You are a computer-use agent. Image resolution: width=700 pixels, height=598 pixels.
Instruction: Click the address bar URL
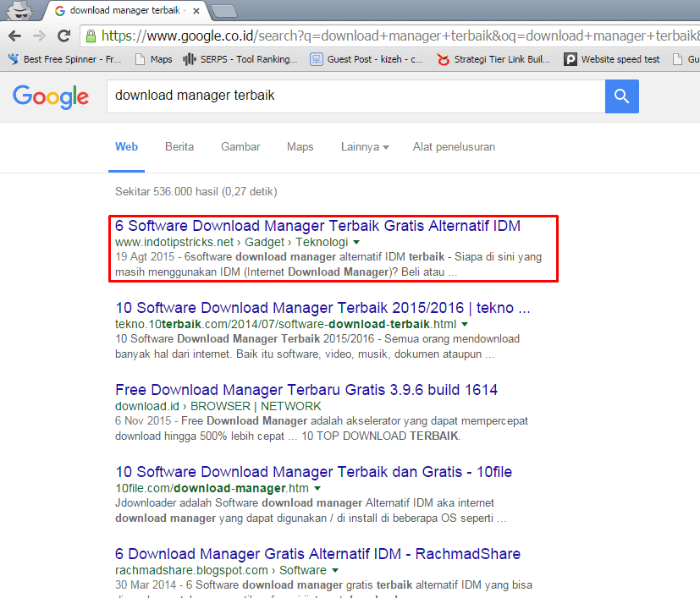[400, 36]
